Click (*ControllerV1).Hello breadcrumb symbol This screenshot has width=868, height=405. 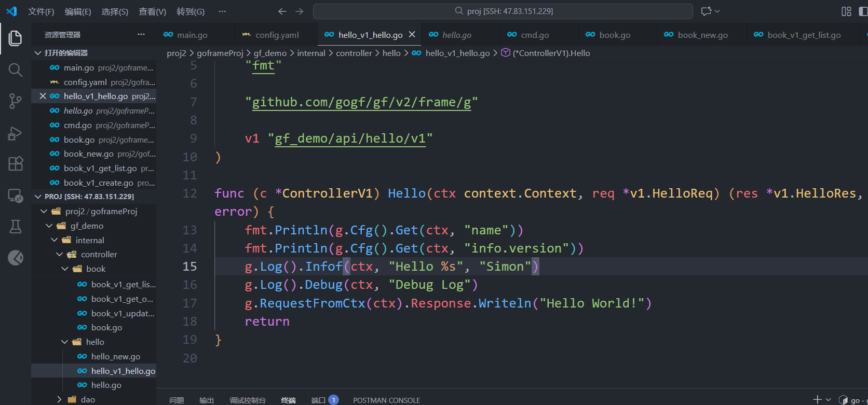[x=551, y=53]
